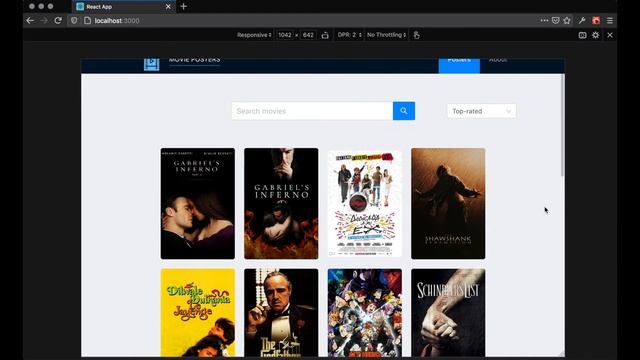Click the browser forward arrow

pyautogui.click(x=44, y=20)
